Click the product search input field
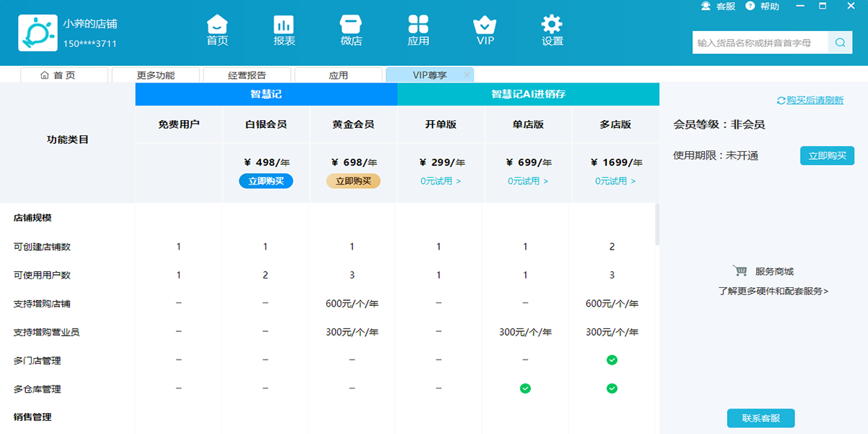The height and width of the screenshot is (434, 868). [x=759, y=43]
